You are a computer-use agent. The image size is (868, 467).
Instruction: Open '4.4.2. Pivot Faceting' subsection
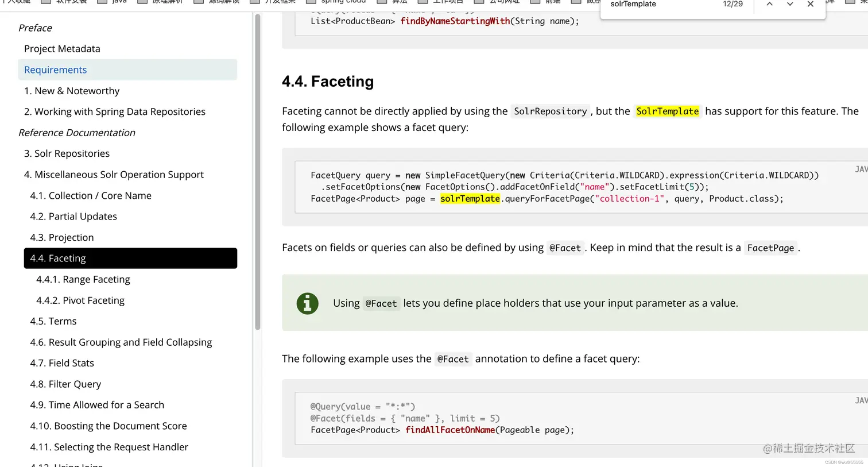pyautogui.click(x=80, y=300)
